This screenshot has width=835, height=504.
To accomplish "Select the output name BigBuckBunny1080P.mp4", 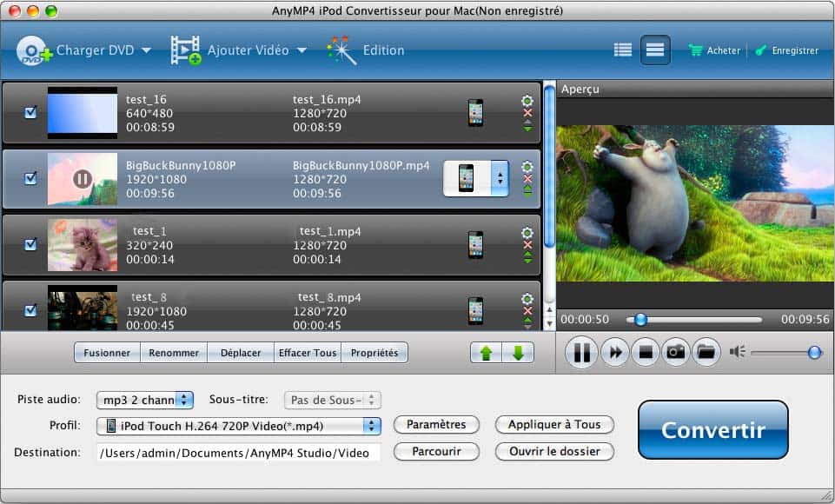I will (x=361, y=165).
